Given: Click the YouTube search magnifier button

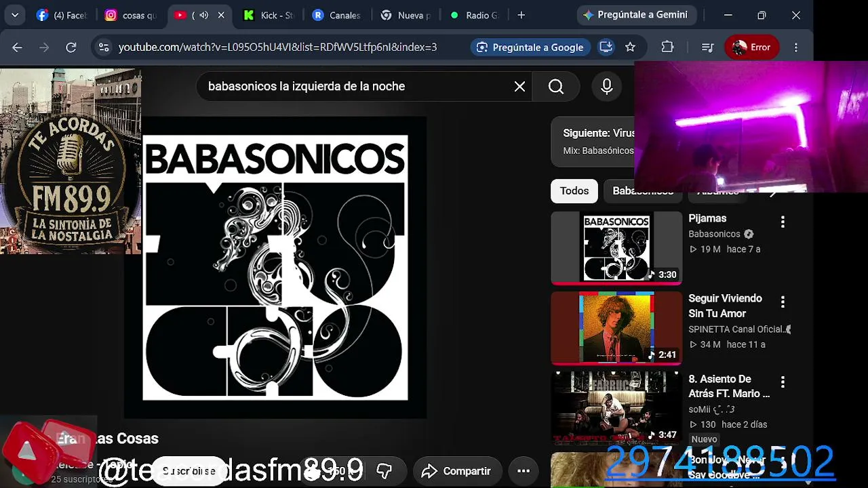Looking at the screenshot, I should point(556,87).
